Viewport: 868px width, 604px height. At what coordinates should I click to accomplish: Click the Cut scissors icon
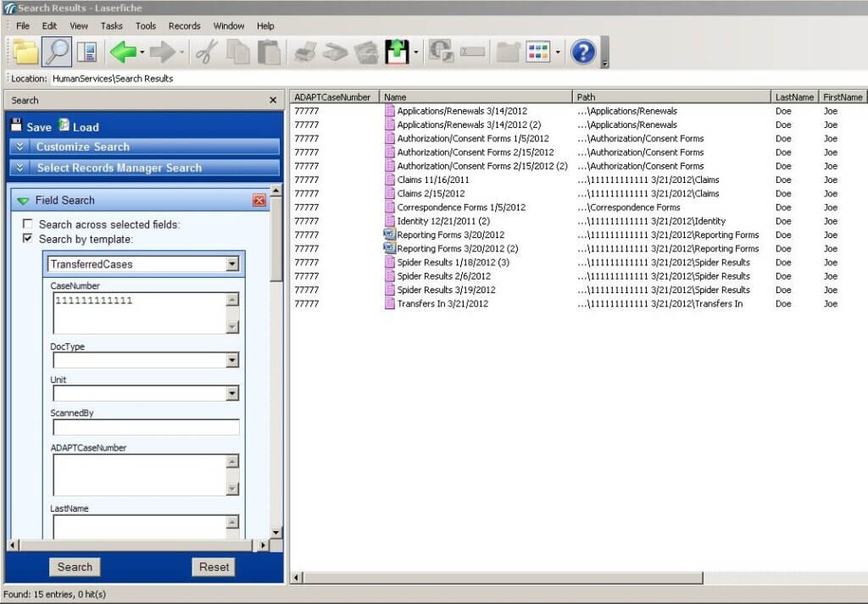(x=207, y=53)
